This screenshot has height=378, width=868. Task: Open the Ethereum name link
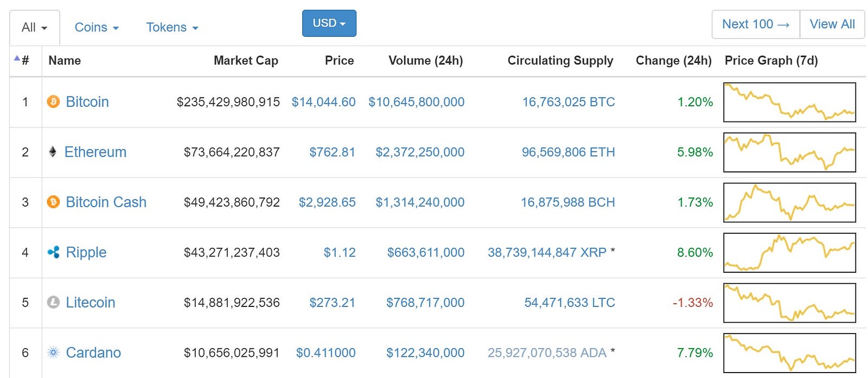click(95, 152)
